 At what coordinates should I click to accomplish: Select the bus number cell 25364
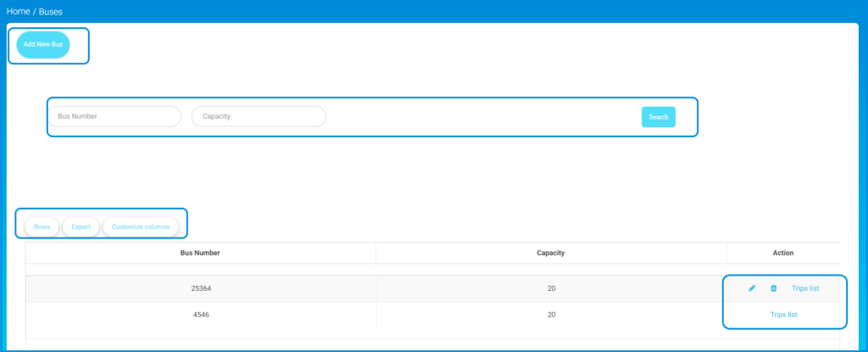pyautogui.click(x=200, y=288)
